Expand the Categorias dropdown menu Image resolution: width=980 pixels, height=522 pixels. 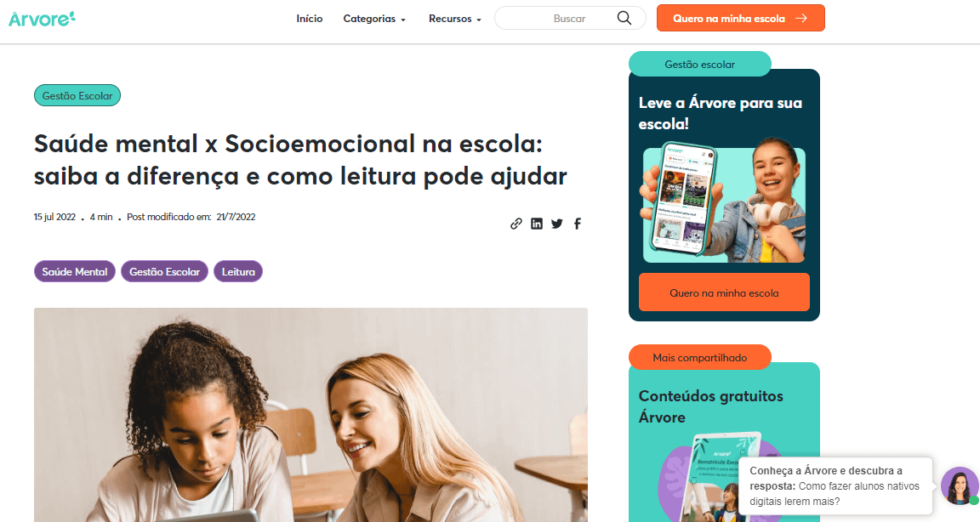pyautogui.click(x=374, y=19)
